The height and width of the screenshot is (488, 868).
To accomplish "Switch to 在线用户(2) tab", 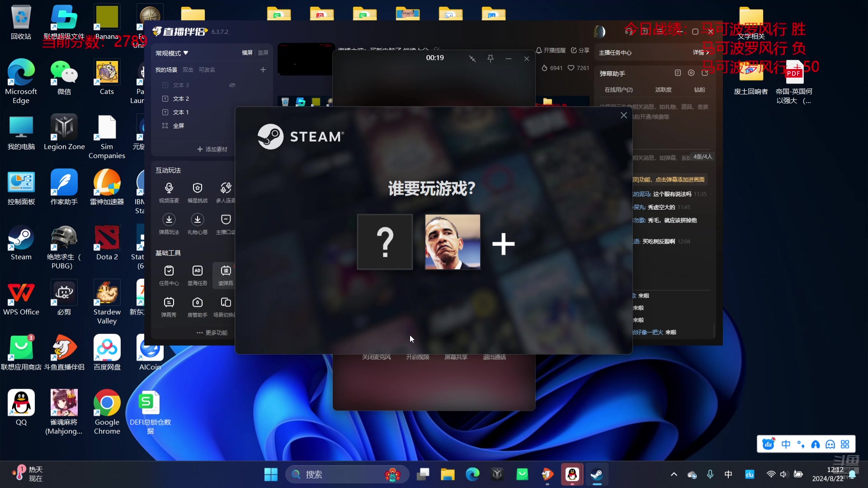I will tap(619, 90).
